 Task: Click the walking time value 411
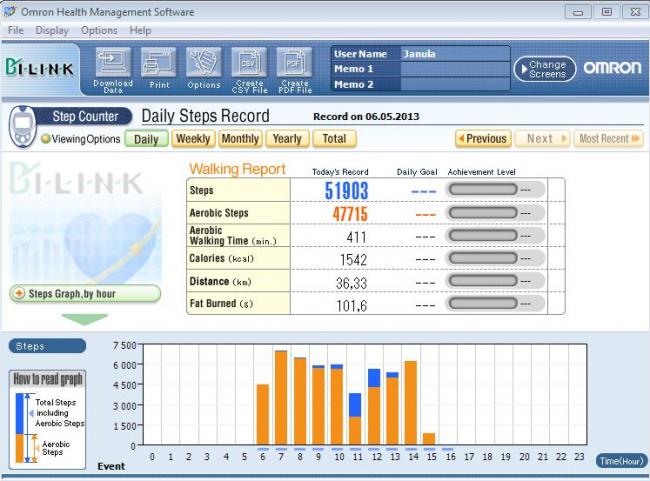point(356,237)
